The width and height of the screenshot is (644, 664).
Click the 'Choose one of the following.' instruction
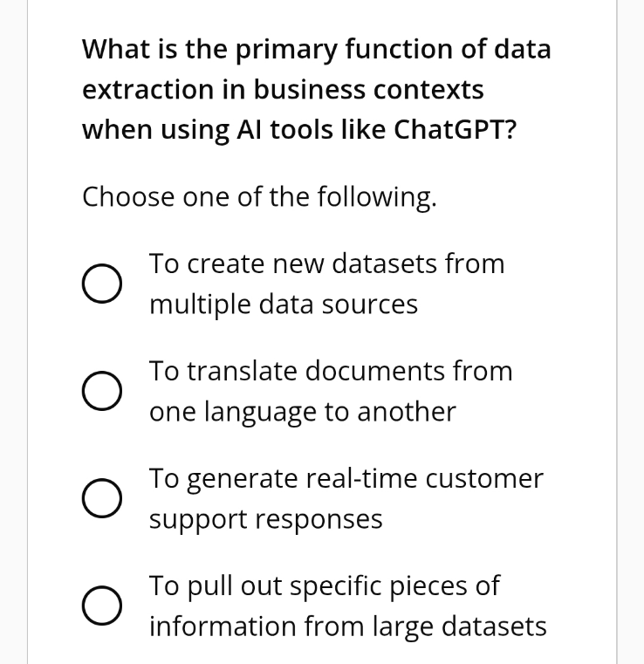(259, 196)
